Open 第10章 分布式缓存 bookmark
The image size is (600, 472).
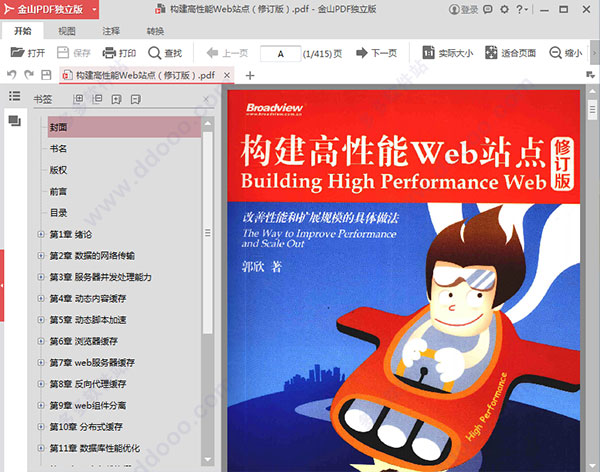click(x=86, y=426)
